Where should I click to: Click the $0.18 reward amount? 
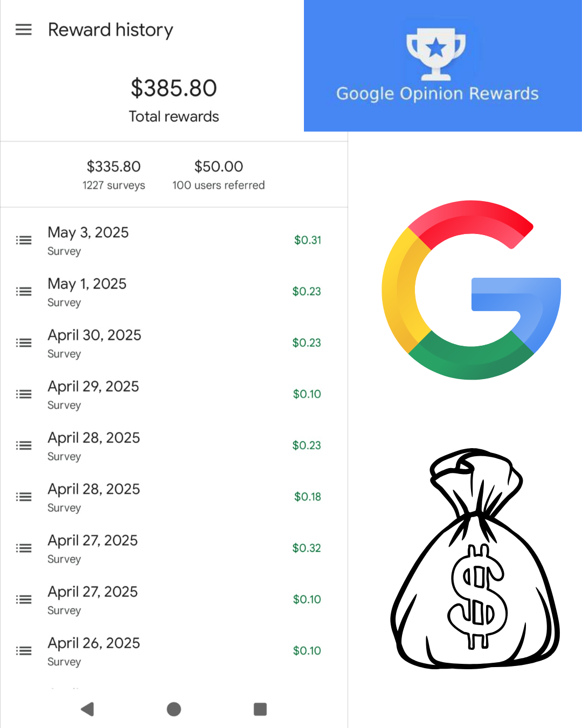tap(308, 497)
